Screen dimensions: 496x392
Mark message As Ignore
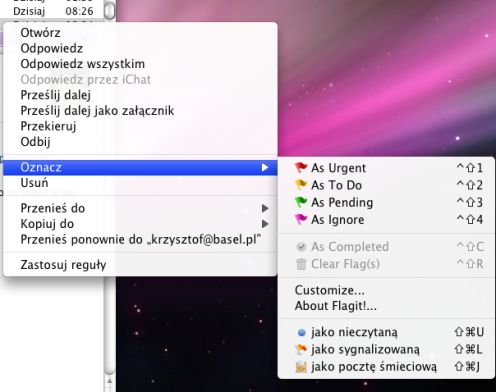pos(386,220)
